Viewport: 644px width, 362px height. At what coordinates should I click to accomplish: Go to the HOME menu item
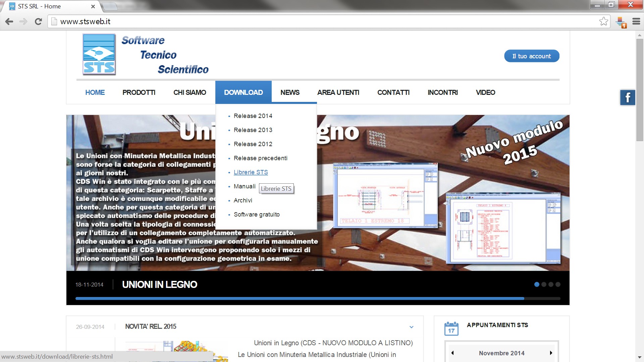(95, 93)
